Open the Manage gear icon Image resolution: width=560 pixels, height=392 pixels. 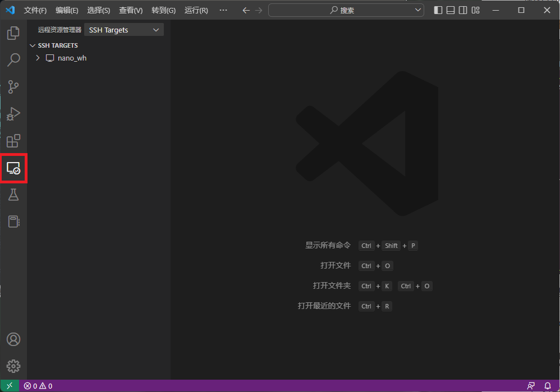pos(13,366)
